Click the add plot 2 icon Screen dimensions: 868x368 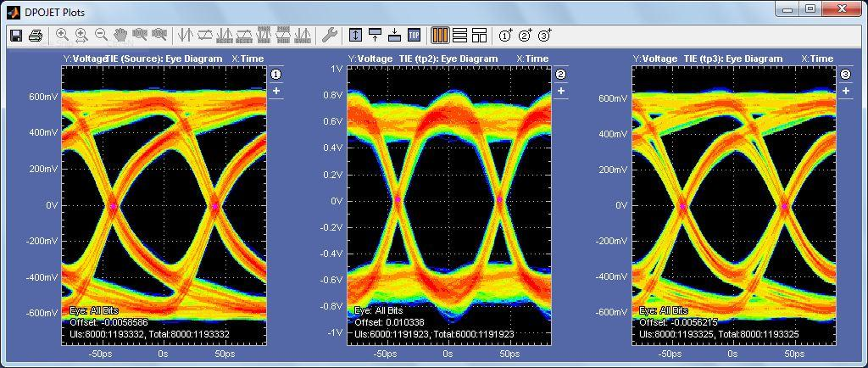click(x=525, y=35)
